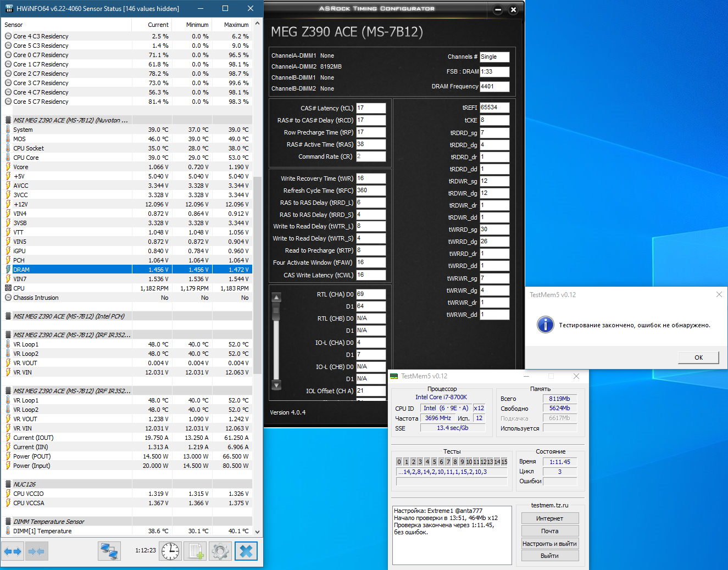The width and height of the screenshot is (728, 570).
Task: Select the VIN7 voltage row
Action: pos(127,279)
